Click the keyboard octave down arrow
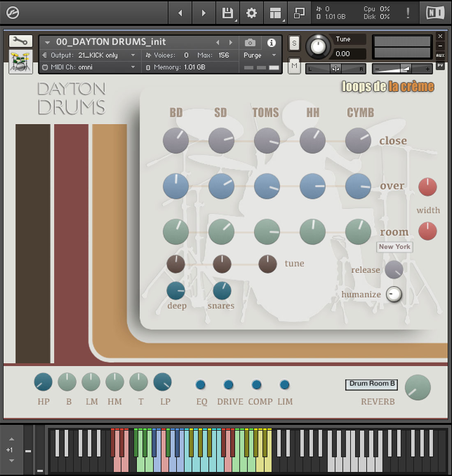This screenshot has height=476, width=452. (x=12, y=460)
